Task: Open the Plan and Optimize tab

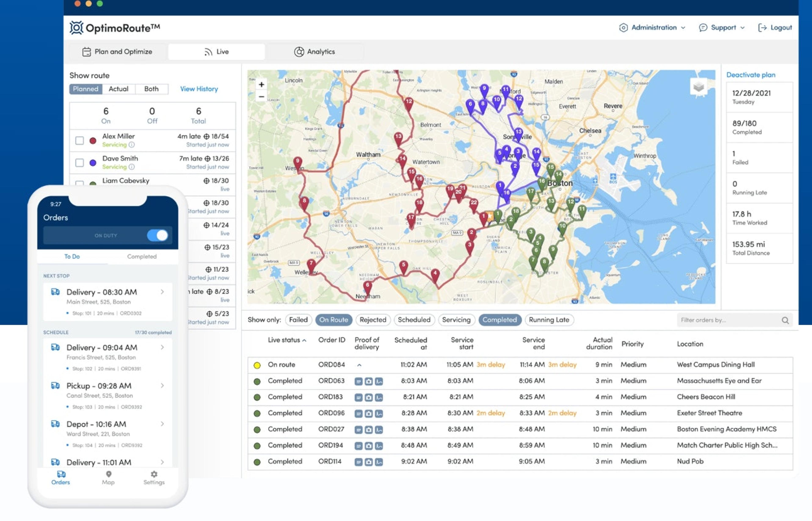Action: coord(117,52)
